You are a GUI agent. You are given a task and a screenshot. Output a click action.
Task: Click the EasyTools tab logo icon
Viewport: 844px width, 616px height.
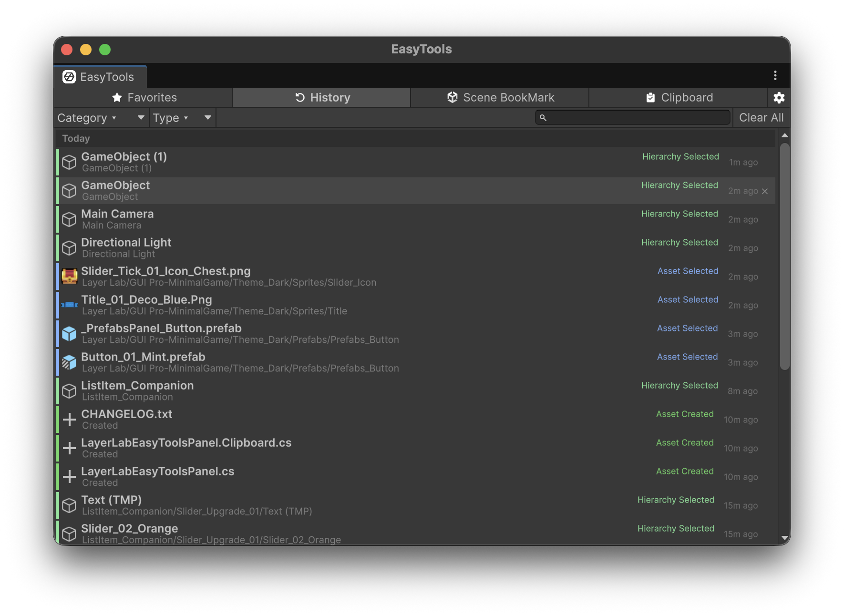coord(69,77)
